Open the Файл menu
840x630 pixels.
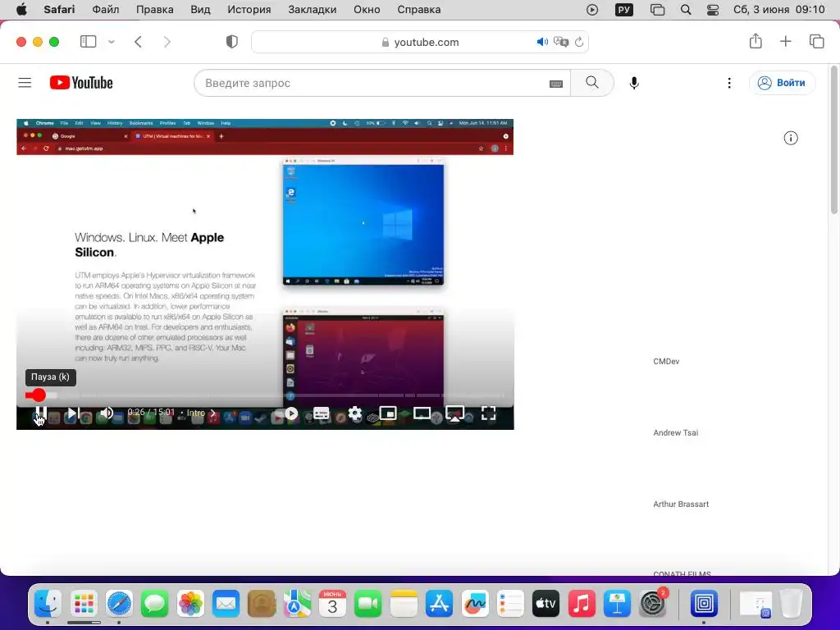click(106, 10)
